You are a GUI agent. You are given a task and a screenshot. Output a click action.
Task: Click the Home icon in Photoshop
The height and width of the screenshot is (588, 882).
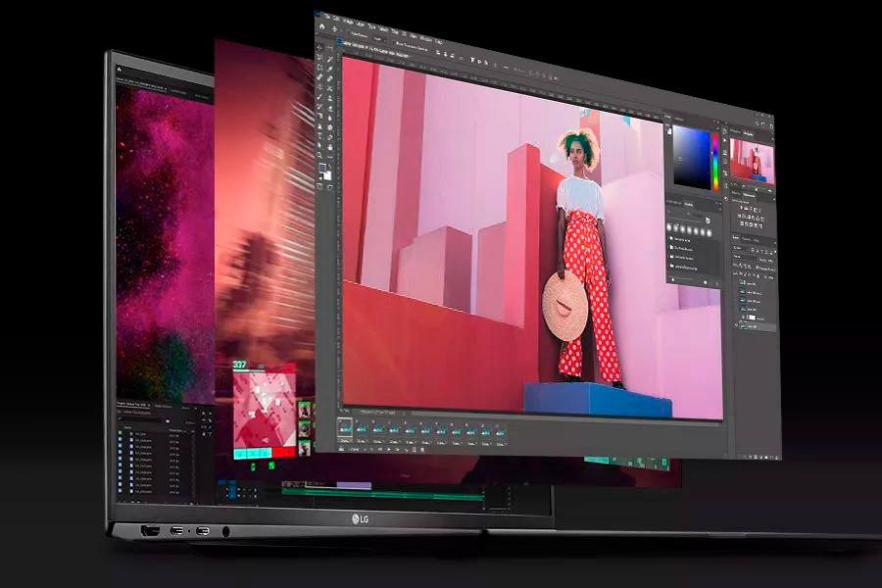coord(321,25)
